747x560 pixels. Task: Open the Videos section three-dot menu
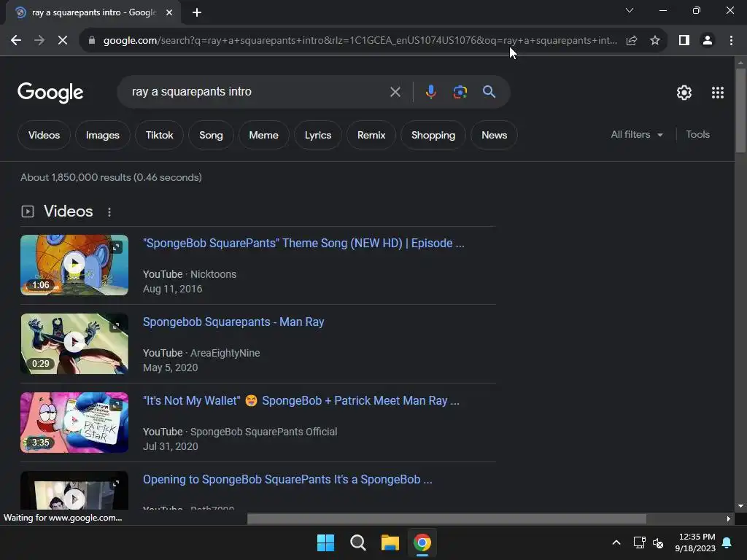pyautogui.click(x=109, y=212)
